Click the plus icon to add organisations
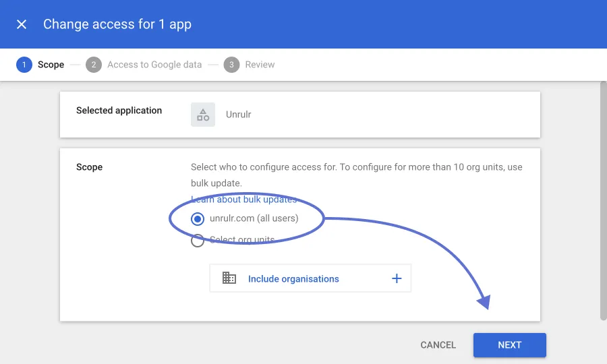Image resolution: width=607 pixels, height=364 pixels. coord(397,278)
